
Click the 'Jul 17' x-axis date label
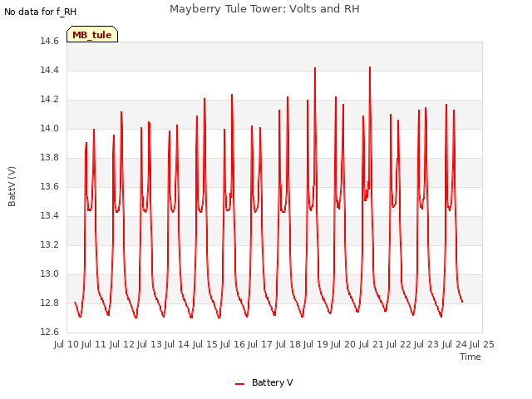(x=260, y=344)
